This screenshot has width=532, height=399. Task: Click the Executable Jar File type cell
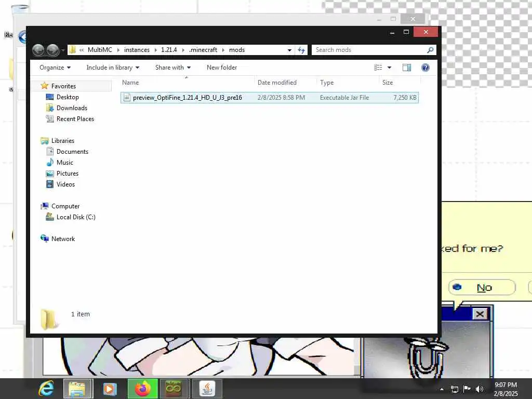pyautogui.click(x=344, y=98)
